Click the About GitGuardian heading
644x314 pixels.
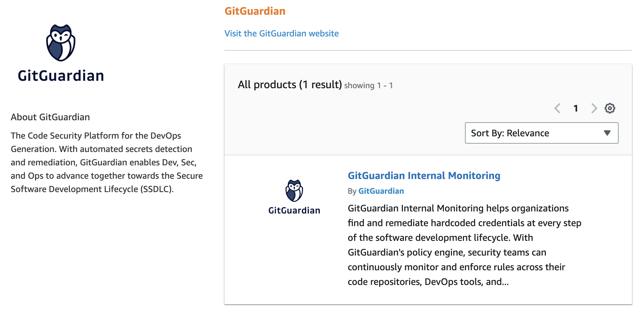coord(50,117)
